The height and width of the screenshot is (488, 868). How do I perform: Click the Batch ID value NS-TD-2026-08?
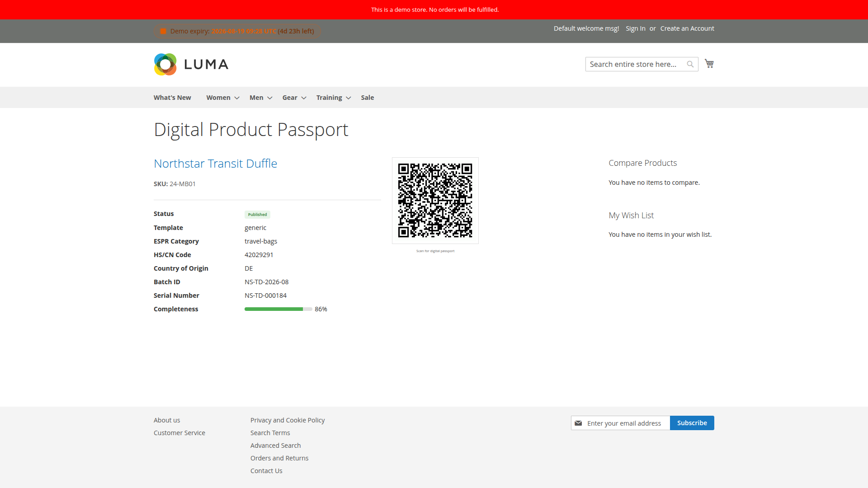tap(267, 282)
